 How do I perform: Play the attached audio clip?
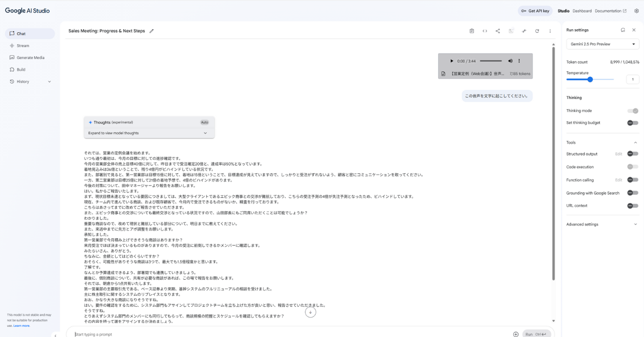pyautogui.click(x=451, y=61)
